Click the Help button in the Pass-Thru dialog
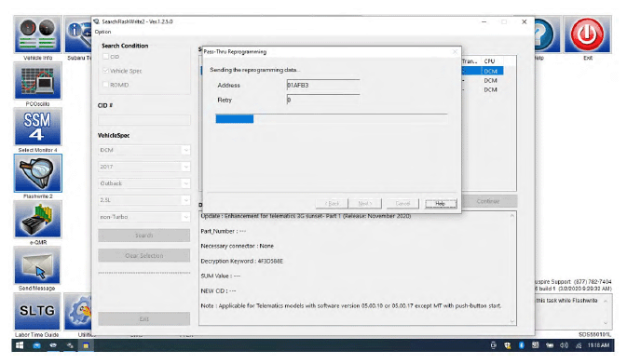Image resolution: width=627 pixels, height=364 pixels. pyautogui.click(x=441, y=203)
